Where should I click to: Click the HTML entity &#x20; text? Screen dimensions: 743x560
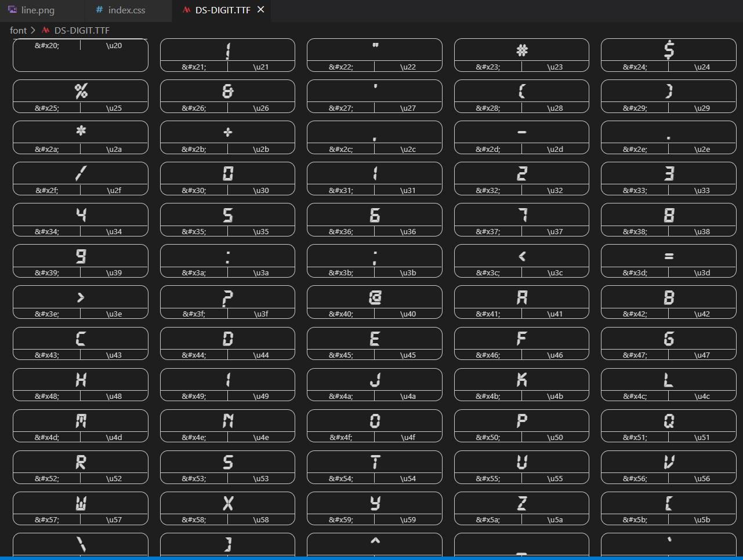(x=47, y=45)
